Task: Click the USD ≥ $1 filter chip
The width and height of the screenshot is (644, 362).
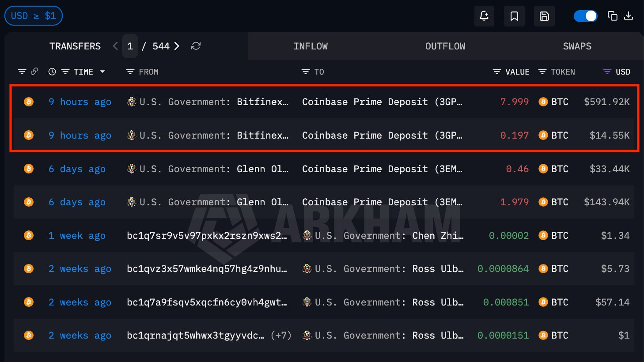Action: tap(34, 16)
